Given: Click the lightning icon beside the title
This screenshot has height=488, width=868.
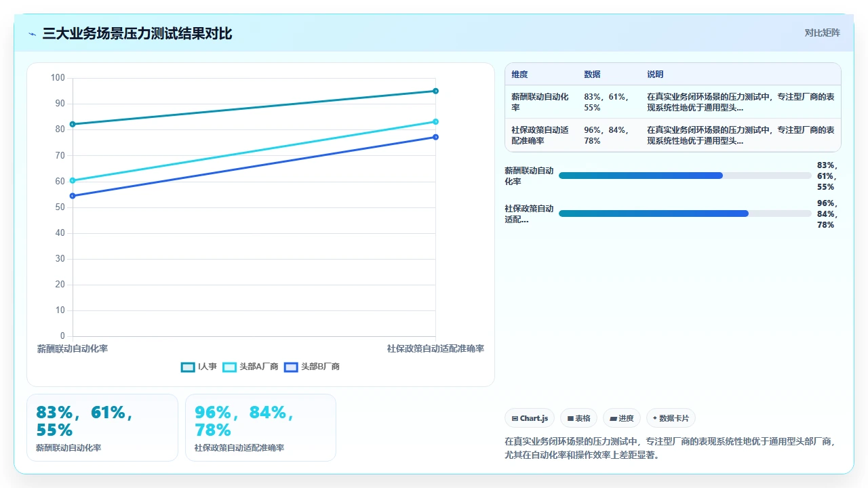Looking at the screenshot, I should [32, 34].
